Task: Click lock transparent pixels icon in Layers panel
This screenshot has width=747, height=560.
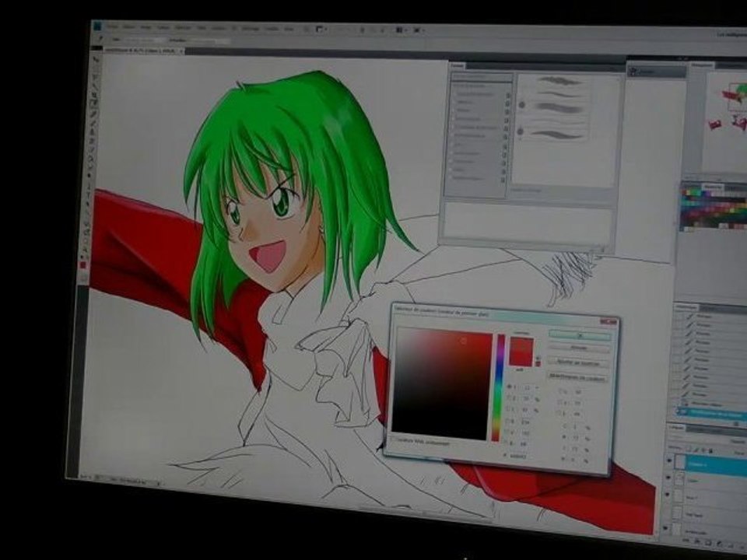Action: 690,449
